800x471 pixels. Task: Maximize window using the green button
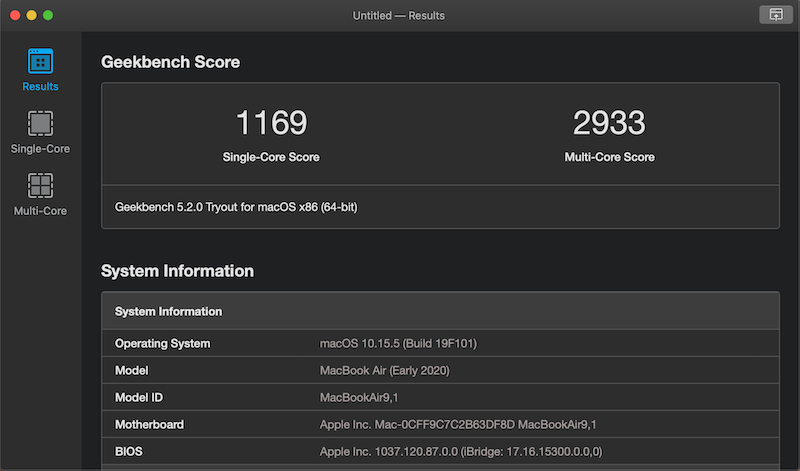click(x=48, y=15)
